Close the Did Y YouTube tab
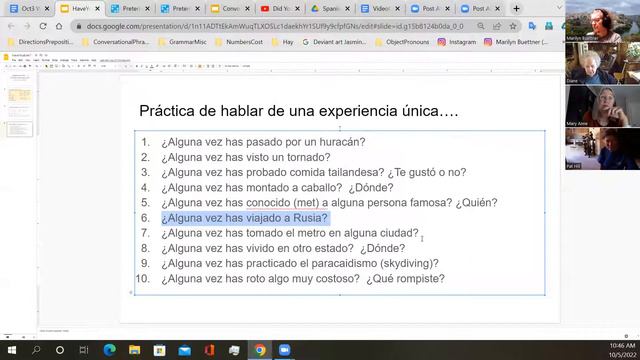The width and height of the screenshot is (640, 360). 297,9
